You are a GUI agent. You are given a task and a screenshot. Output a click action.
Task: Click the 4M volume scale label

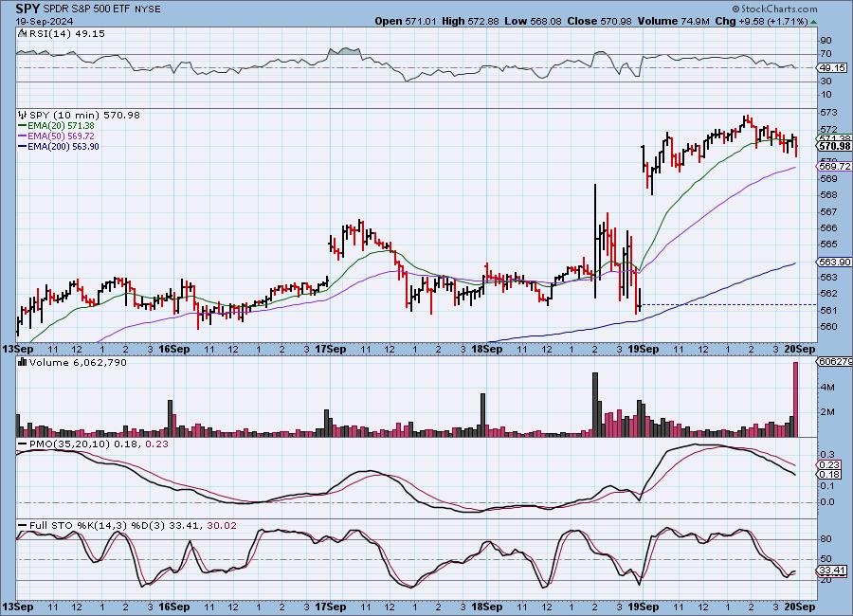(826, 388)
